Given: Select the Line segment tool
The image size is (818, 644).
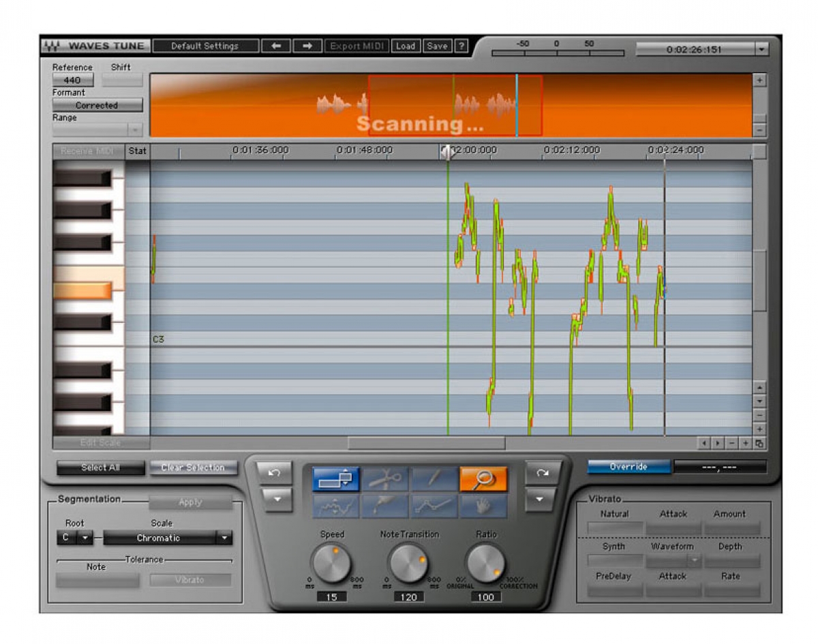Looking at the screenshot, I should tap(434, 506).
